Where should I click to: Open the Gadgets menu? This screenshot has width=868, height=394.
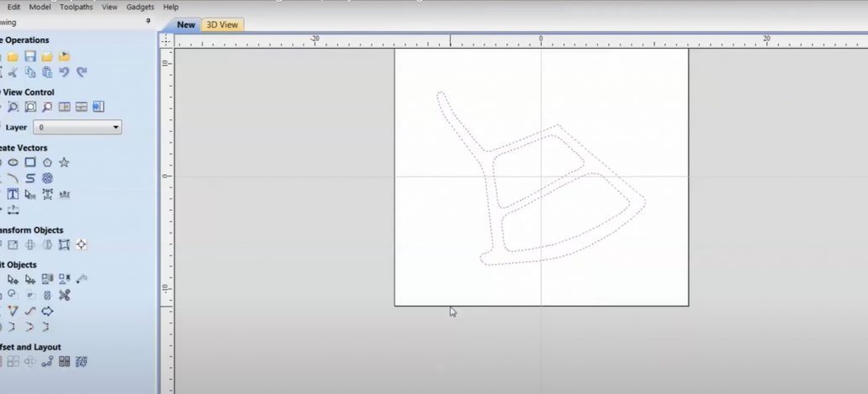[x=140, y=8]
